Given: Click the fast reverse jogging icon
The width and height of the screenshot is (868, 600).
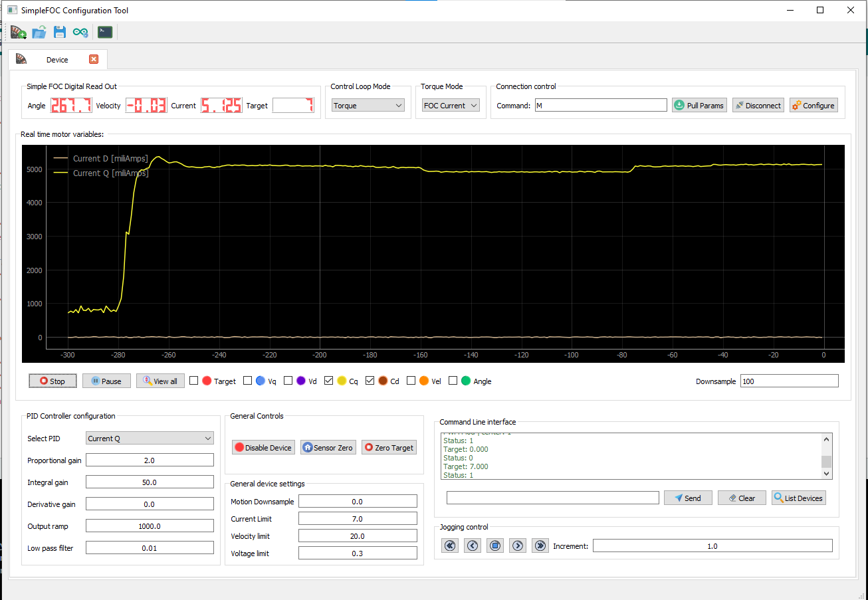Looking at the screenshot, I should pyautogui.click(x=450, y=546).
